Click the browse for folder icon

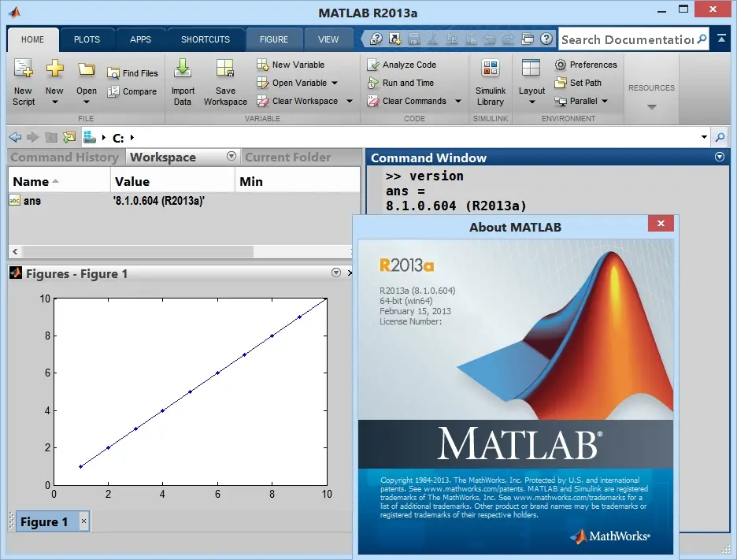pyautogui.click(x=69, y=137)
